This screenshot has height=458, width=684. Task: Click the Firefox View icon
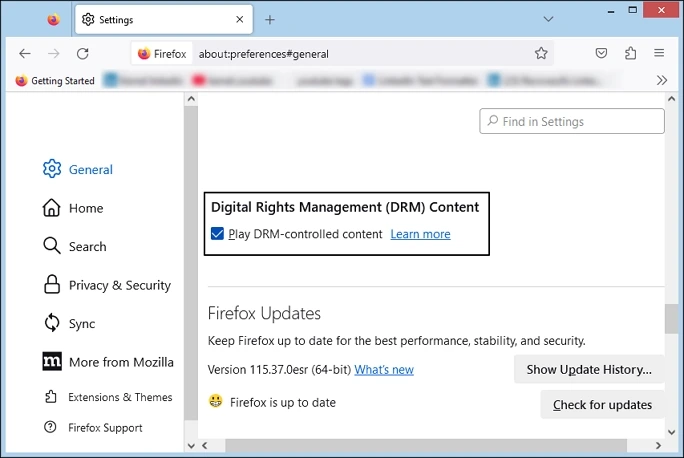coord(54,20)
